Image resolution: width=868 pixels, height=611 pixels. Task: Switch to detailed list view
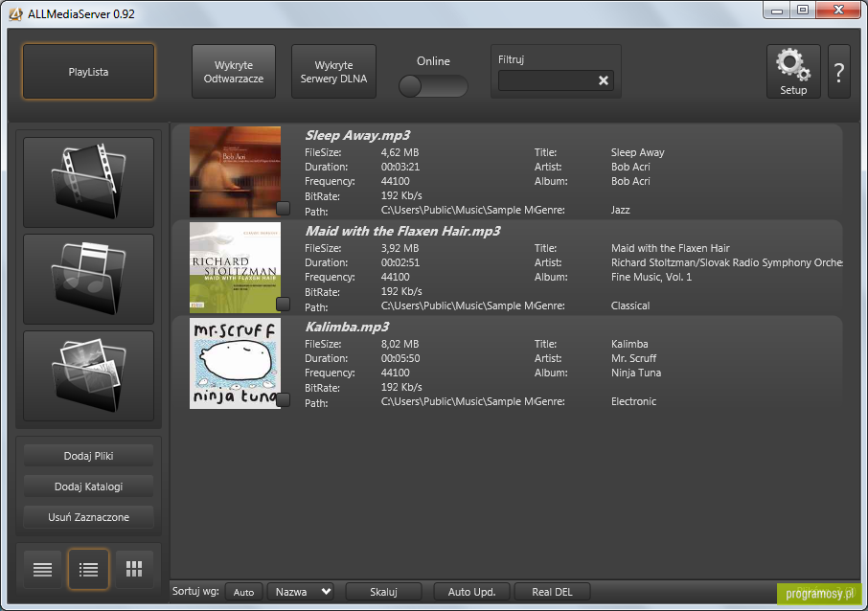[88, 569]
